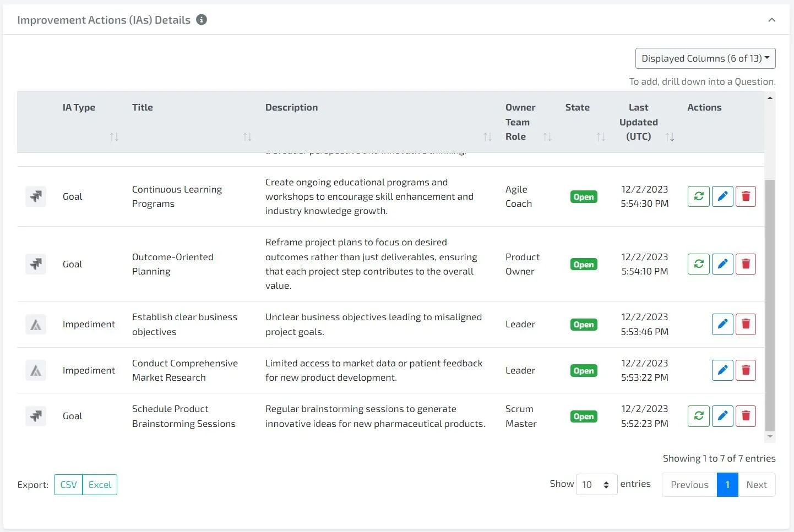Click 'Showing 1 to 7 of 7 entries' text
794x532 pixels.
click(719, 458)
